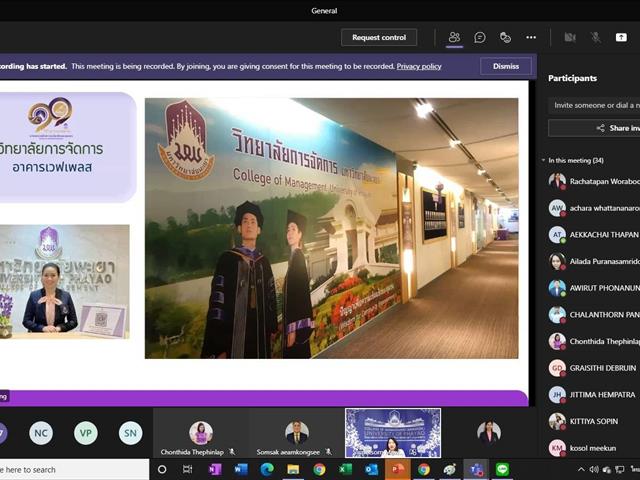Select participant JITTIMA HEMPATRA
Screen dimensions: 640x480
(x=594, y=395)
